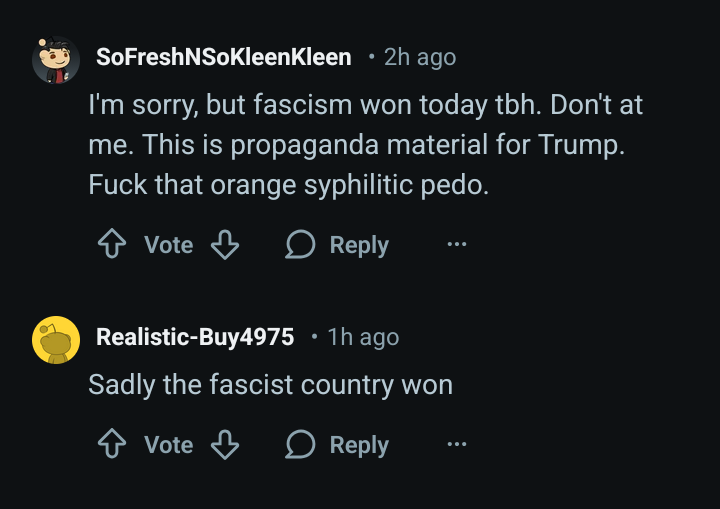Open SoFreshNSoKleenKleen's profile avatar
720x509 pixels.
pyautogui.click(x=56, y=60)
